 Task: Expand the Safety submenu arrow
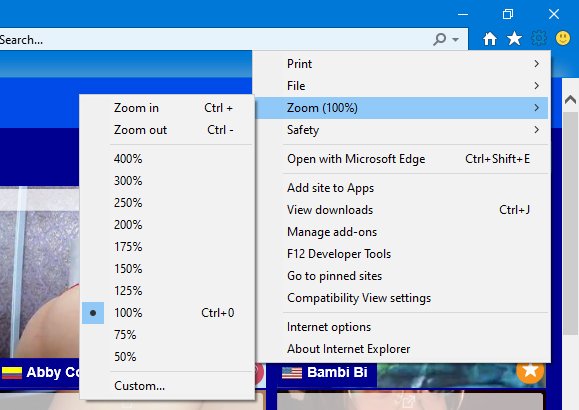tap(537, 130)
